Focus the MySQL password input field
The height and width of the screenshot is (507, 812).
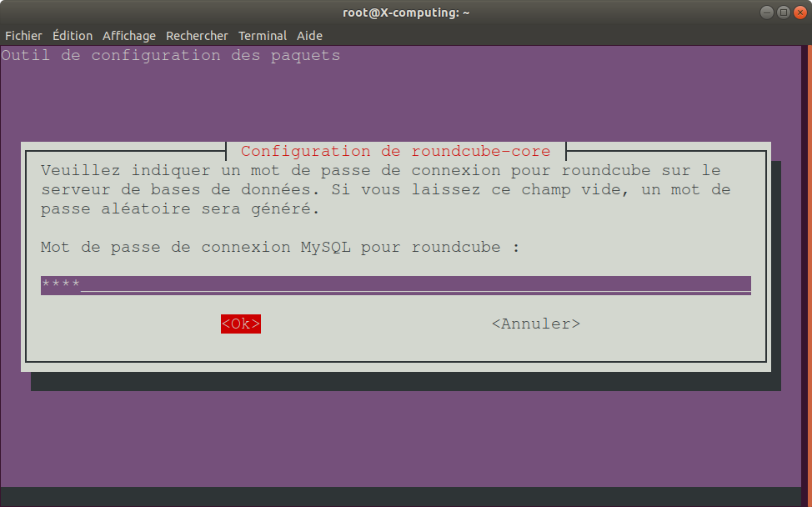click(x=396, y=285)
